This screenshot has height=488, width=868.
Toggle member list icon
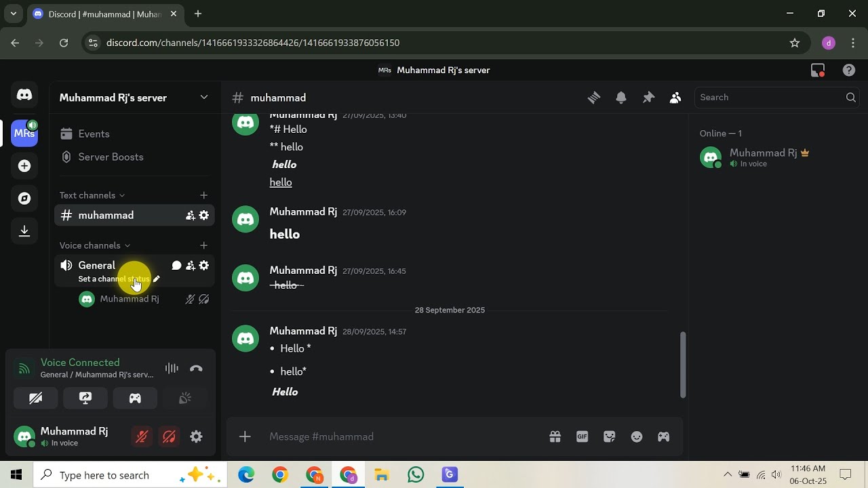click(675, 98)
